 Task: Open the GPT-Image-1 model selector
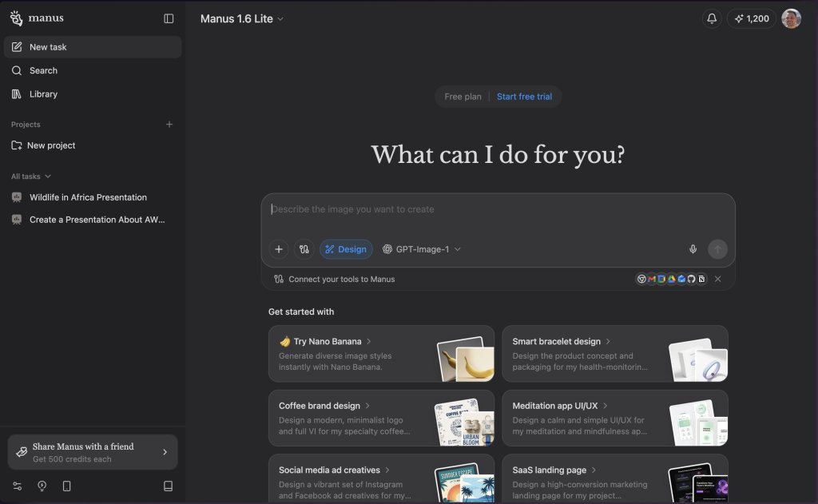point(422,249)
